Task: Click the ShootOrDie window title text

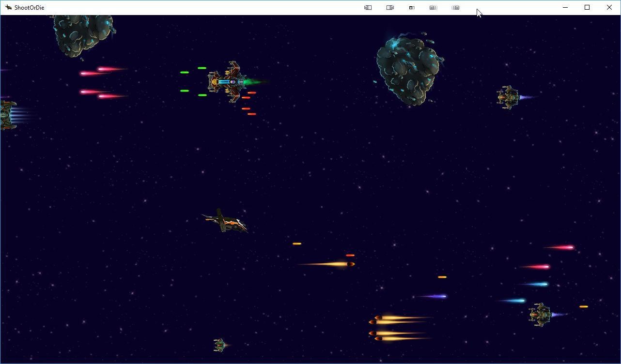Action: [x=30, y=8]
